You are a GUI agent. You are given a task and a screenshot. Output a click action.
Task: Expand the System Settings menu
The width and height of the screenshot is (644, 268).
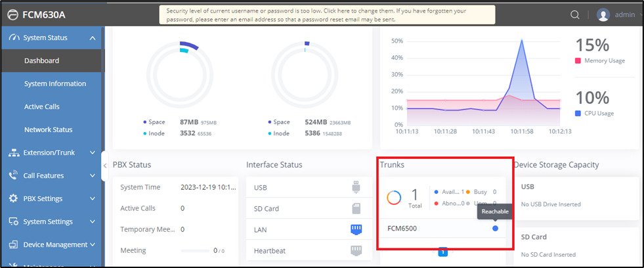tap(93, 221)
